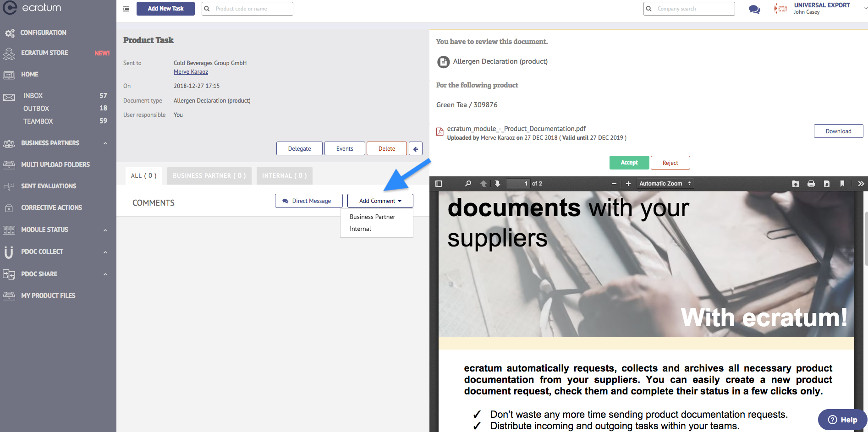The image size is (868, 432).
Task: Click the Add New Task button
Action: pos(165,9)
